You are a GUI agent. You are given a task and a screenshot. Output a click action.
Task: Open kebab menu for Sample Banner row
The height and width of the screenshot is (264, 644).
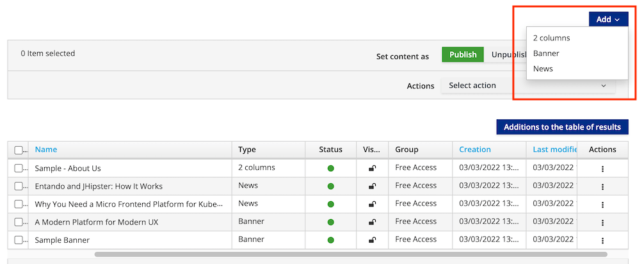[x=602, y=240]
